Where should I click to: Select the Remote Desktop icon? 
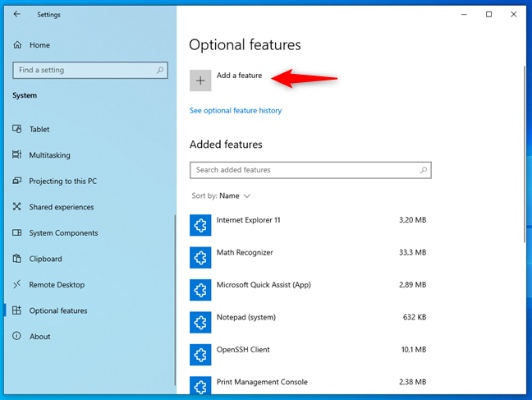pos(17,284)
